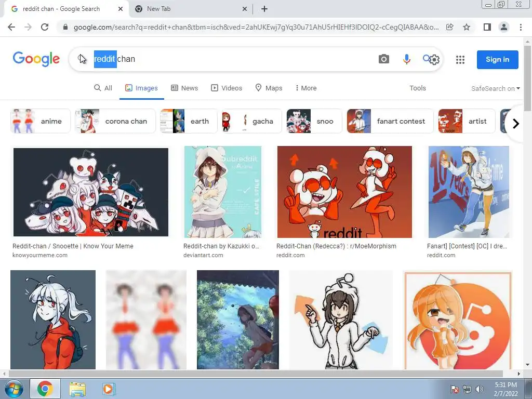This screenshot has height=399, width=532.
Task: Open the Google quick settings gear
Action: pyautogui.click(x=435, y=60)
